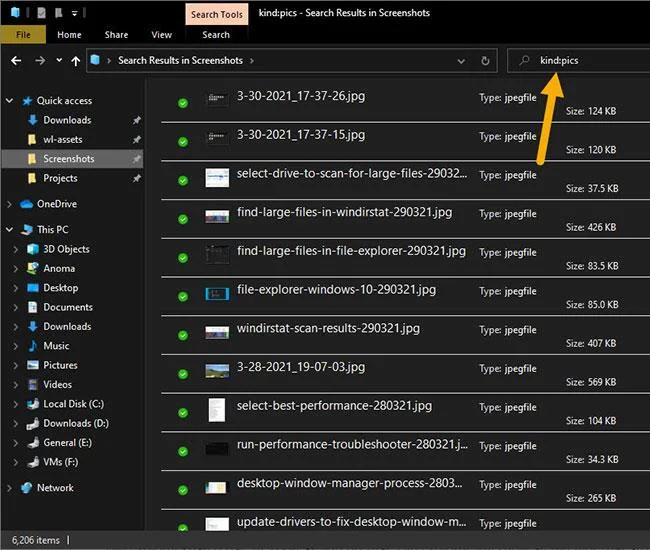The image size is (650, 550).
Task: Open the Projects pinned folder
Action: click(60, 178)
